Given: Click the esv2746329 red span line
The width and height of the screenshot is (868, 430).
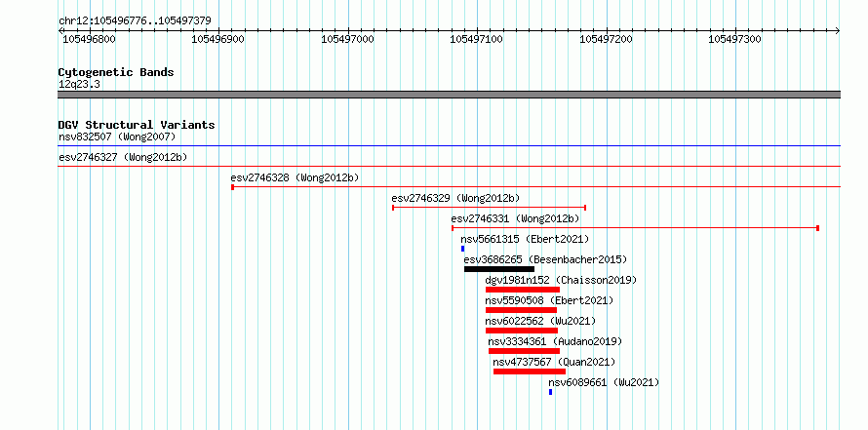Looking at the screenshot, I should (490, 208).
